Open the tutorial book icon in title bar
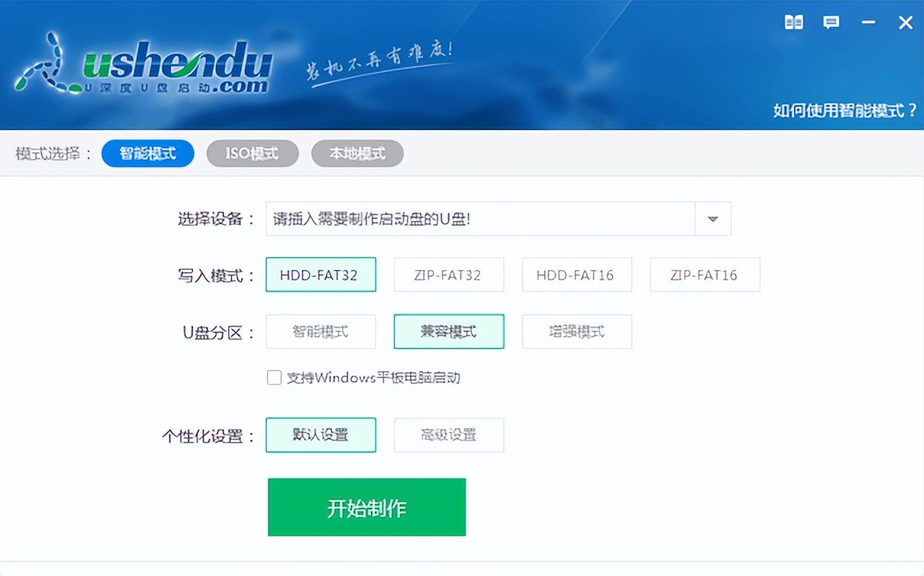Screen dimensions: 924x576 pos(793,22)
